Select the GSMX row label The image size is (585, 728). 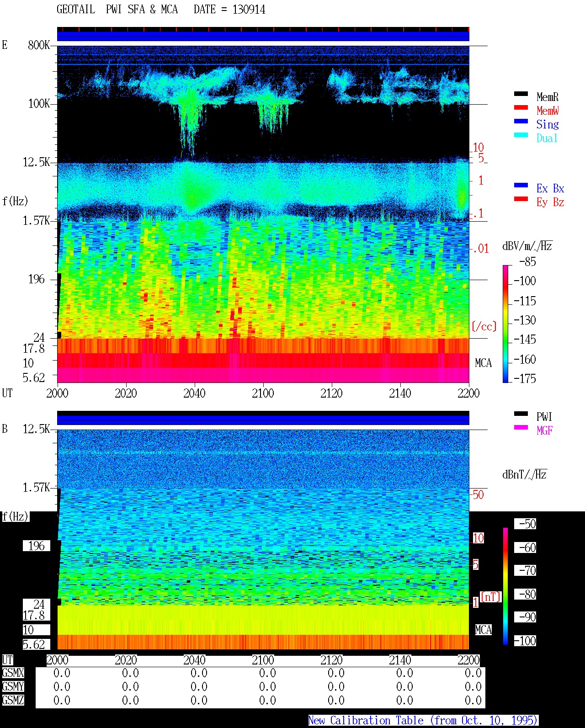tap(13, 673)
